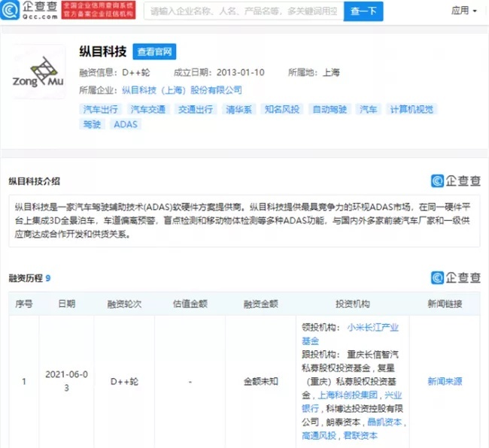This screenshot has height=448, width=489.
Task: Select the 知名风投 tag
Action: 282,109
